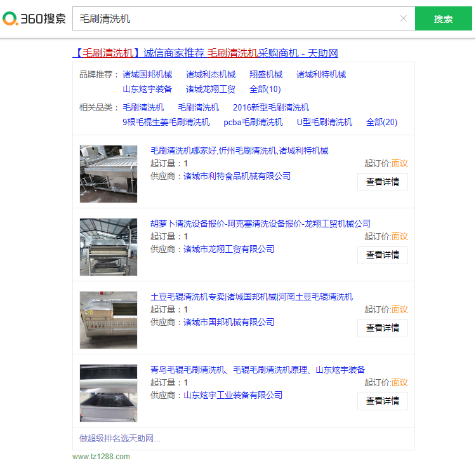This screenshot has height=470, width=476.
Task: Open the 利特食品机械 product thumbnail
Action: click(x=109, y=173)
